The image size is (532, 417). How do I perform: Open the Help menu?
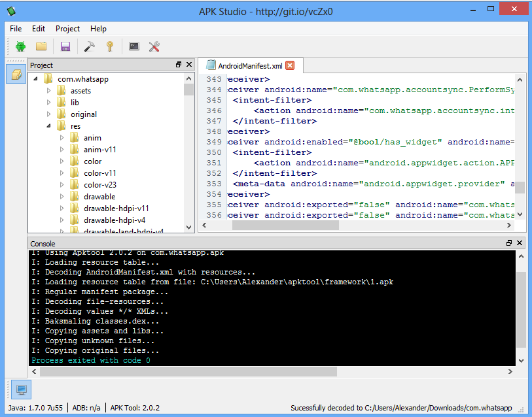(98, 29)
